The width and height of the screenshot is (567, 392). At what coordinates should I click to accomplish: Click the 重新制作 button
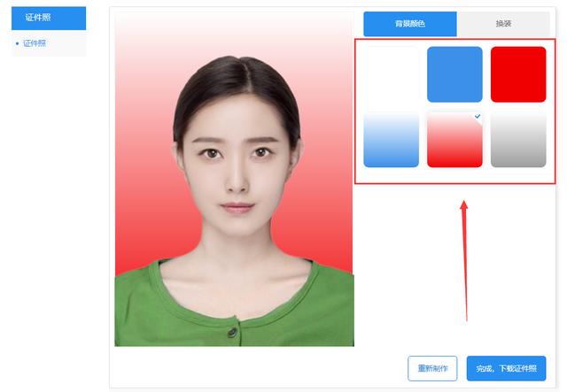click(432, 368)
